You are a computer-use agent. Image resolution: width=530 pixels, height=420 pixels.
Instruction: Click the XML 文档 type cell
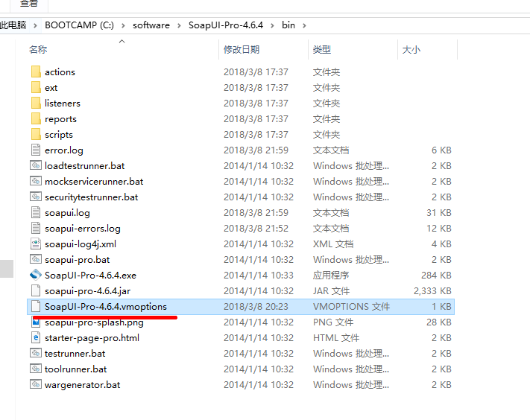[x=333, y=244]
